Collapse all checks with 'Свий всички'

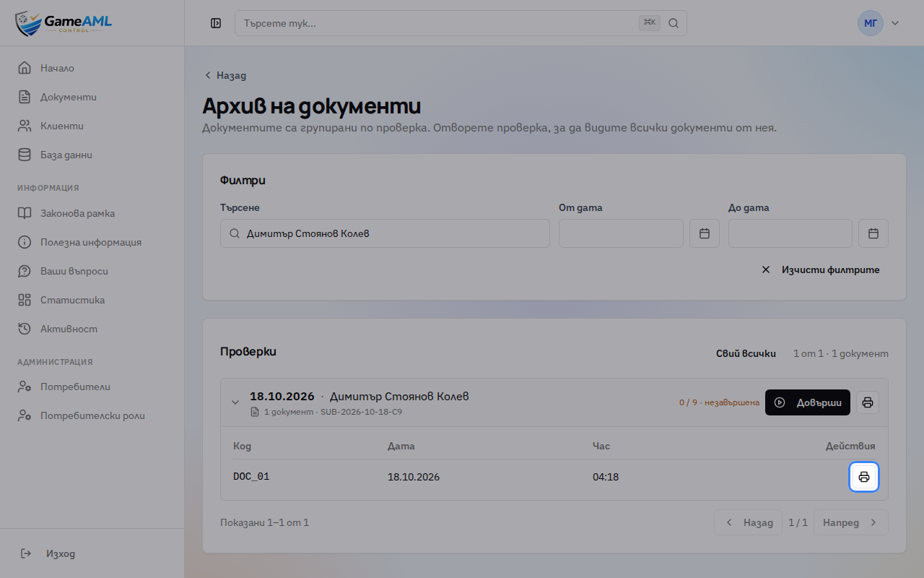point(746,353)
